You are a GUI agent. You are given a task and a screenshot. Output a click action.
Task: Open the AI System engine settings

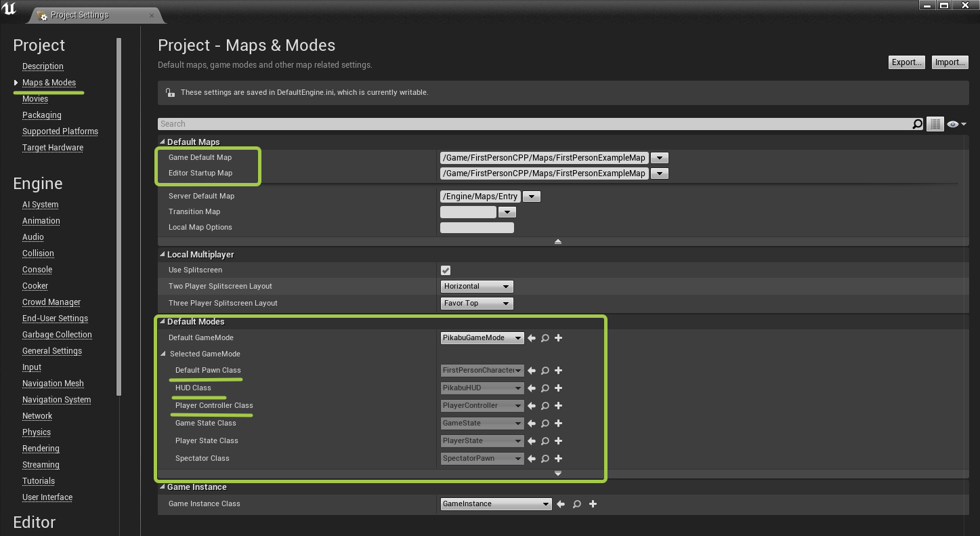pyautogui.click(x=41, y=205)
